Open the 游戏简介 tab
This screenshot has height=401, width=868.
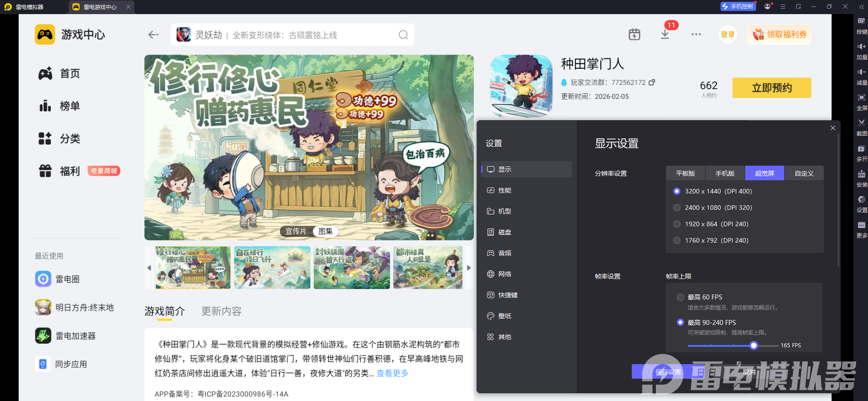point(165,311)
